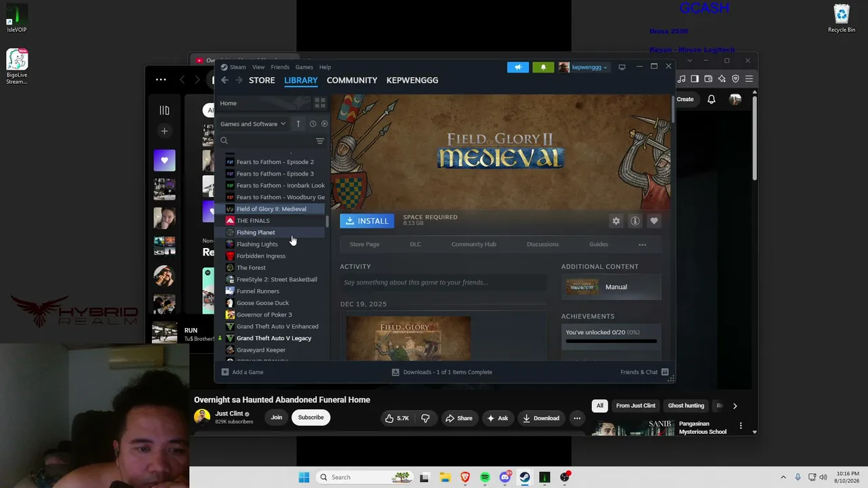868x488 pixels.
Task: Open Friends & Chat
Action: pyautogui.click(x=644, y=372)
